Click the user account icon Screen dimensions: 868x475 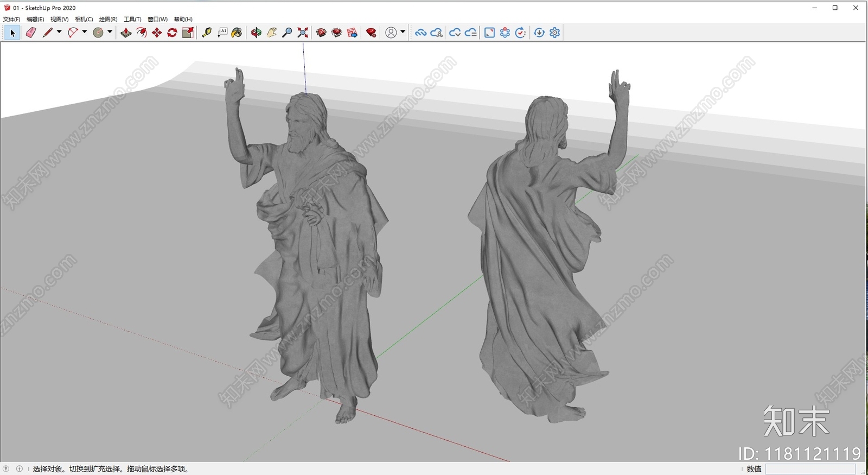pos(391,33)
